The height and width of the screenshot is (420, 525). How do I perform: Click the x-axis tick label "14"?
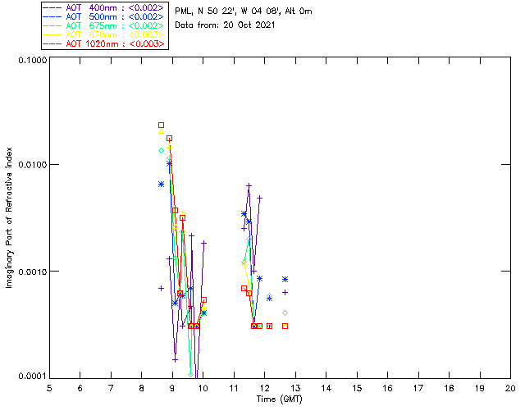tap(326, 388)
